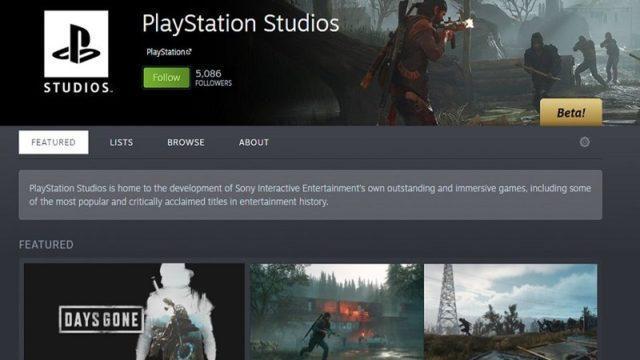Click the Days Gone capsule image
Screen dimensions: 640x360
tap(134, 311)
